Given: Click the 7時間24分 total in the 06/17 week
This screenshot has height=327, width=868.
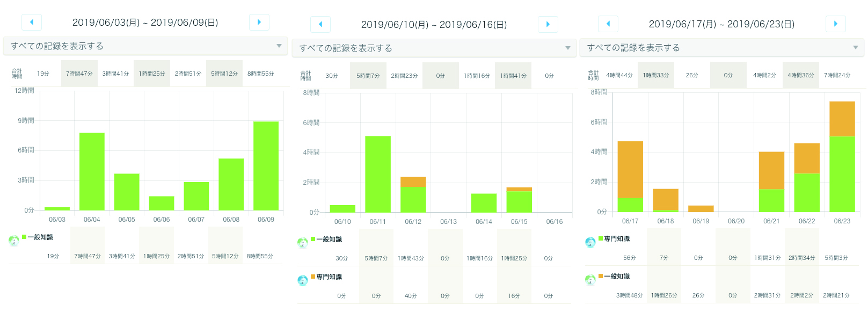Looking at the screenshot, I should [837, 75].
